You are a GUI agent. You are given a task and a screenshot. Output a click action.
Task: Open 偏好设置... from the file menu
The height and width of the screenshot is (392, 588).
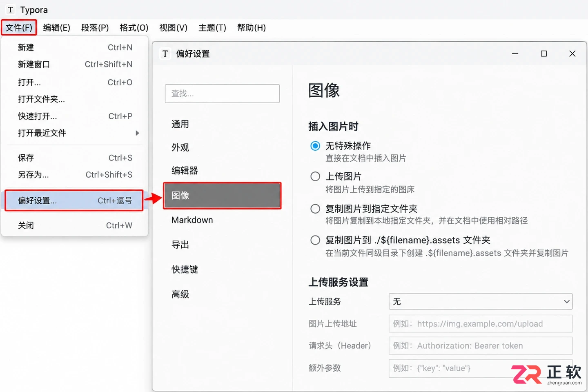click(74, 200)
